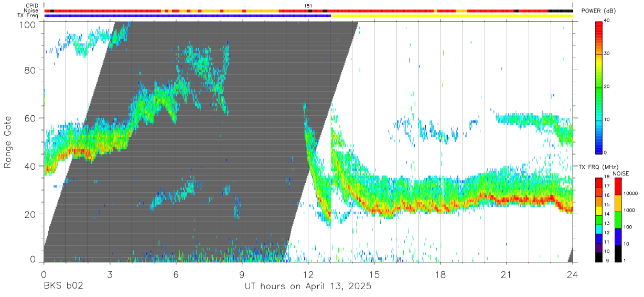Screen dimensions: 644x297
Task: Click the TX Freq row label
Action: click(28, 16)
